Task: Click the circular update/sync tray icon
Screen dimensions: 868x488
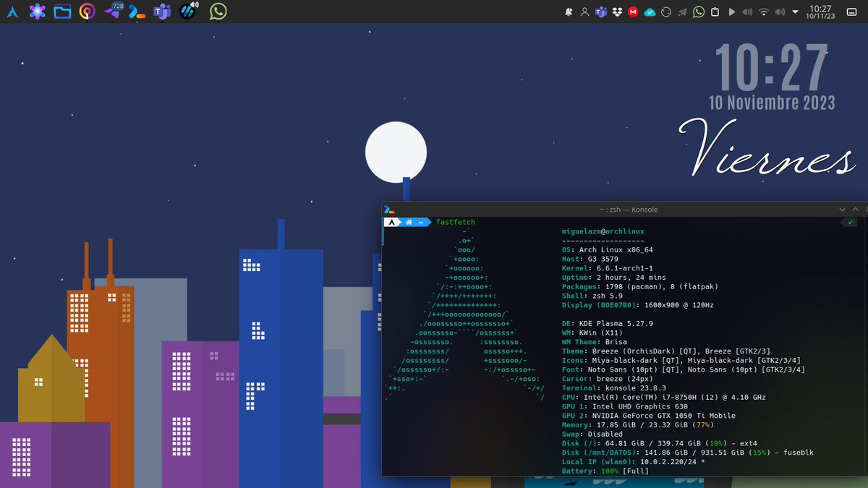Action: 666,12
